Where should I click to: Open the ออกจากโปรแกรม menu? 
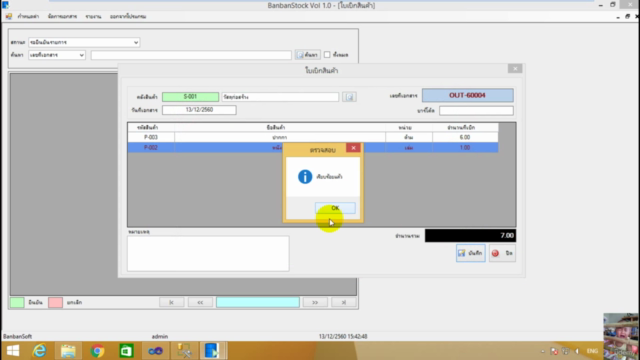pos(128,17)
